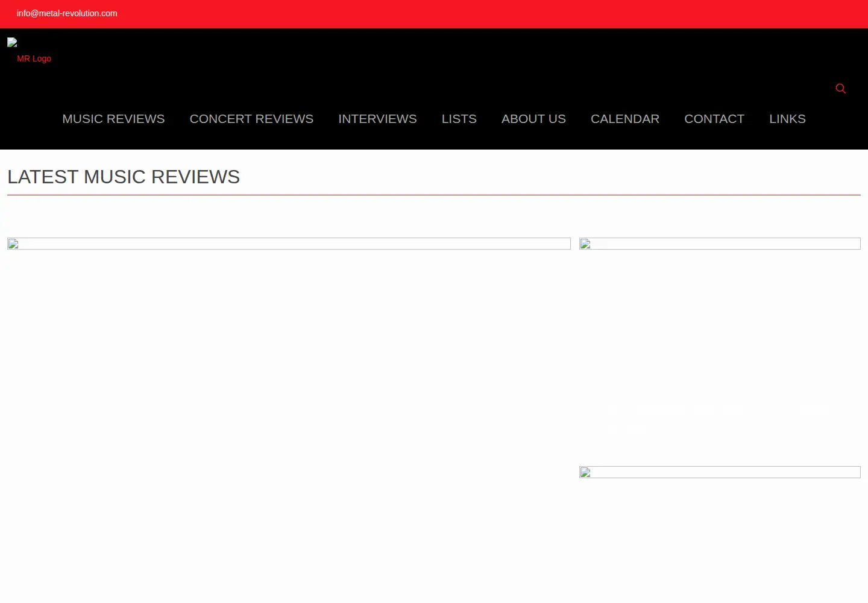Open the Calendar page

[x=625, y=119]
